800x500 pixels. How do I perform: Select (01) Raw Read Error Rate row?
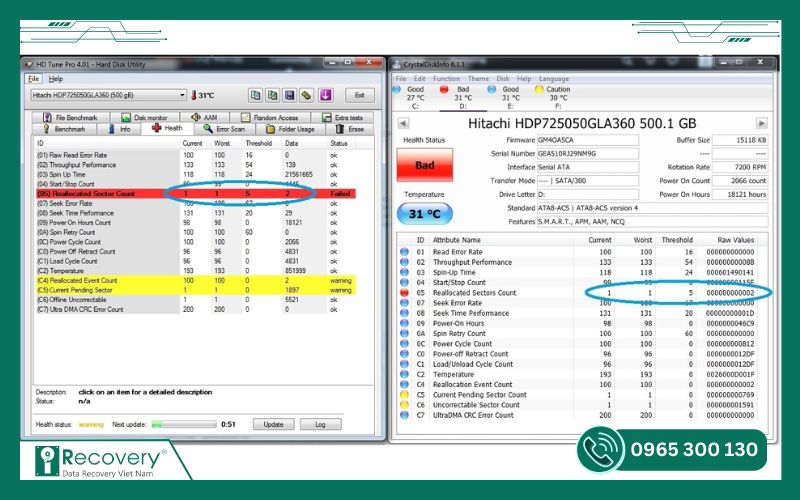[x=196, y=155]
